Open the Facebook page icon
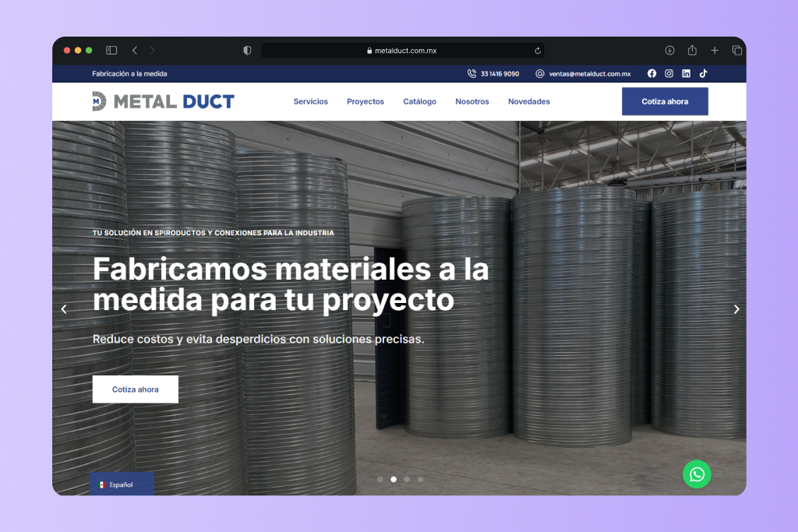 [651, 74]
